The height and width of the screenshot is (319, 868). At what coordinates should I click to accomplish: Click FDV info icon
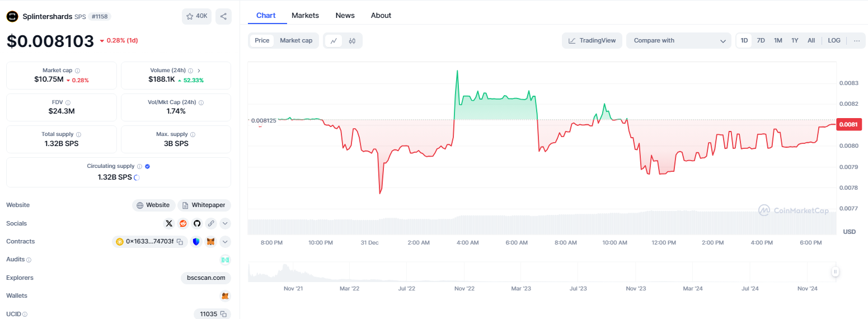coord(68,102)
